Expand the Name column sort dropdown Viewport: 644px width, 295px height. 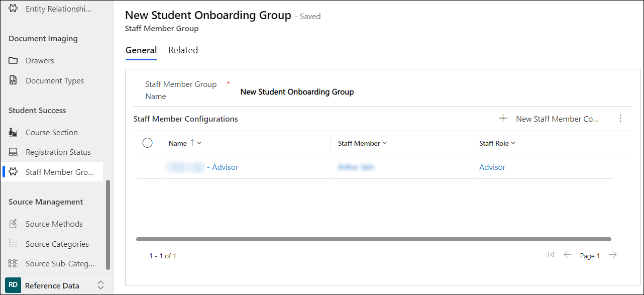pyautogui.click(x=199, y=143)
